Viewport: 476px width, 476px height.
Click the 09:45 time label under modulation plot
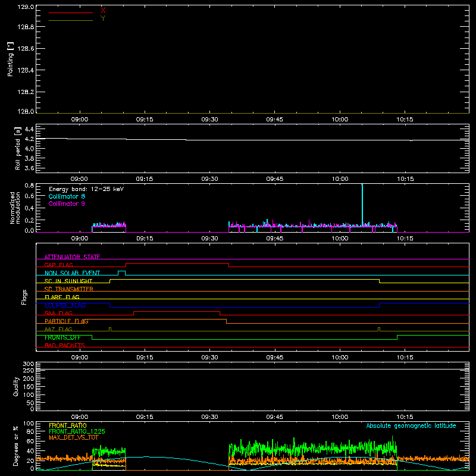coord(275,239)
